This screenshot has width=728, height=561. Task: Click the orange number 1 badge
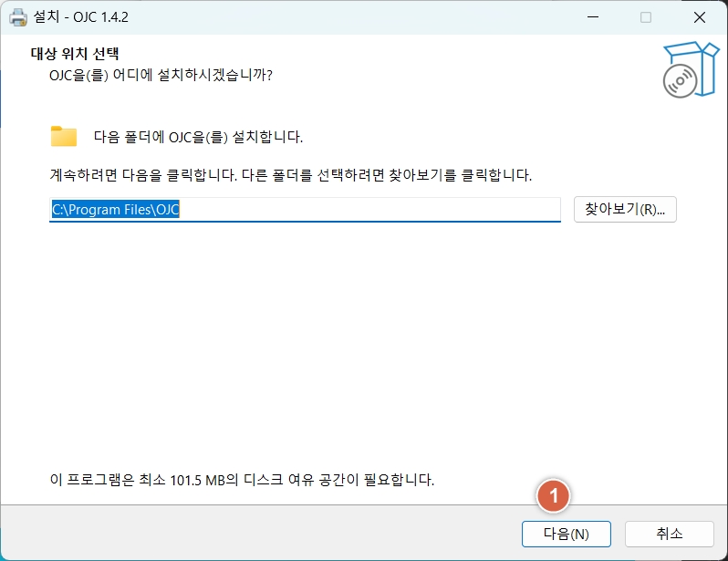(553, 496)
